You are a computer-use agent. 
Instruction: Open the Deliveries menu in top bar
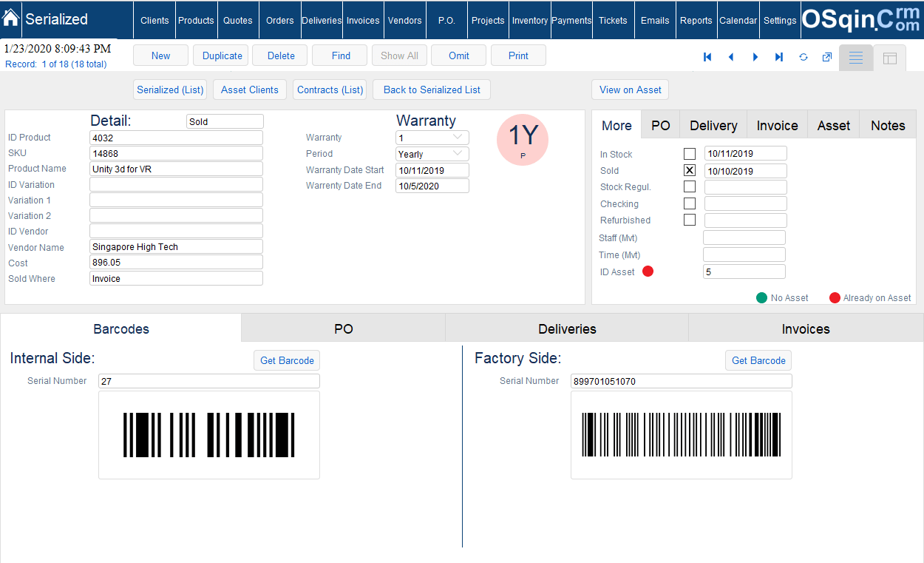tap(322, 20)
